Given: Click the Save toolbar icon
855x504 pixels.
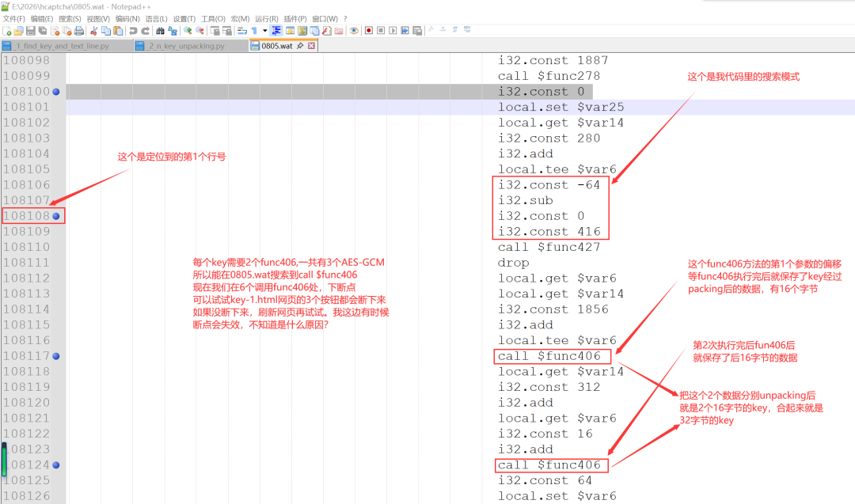Looking at the screenshot, I should [x=31, y=31].
